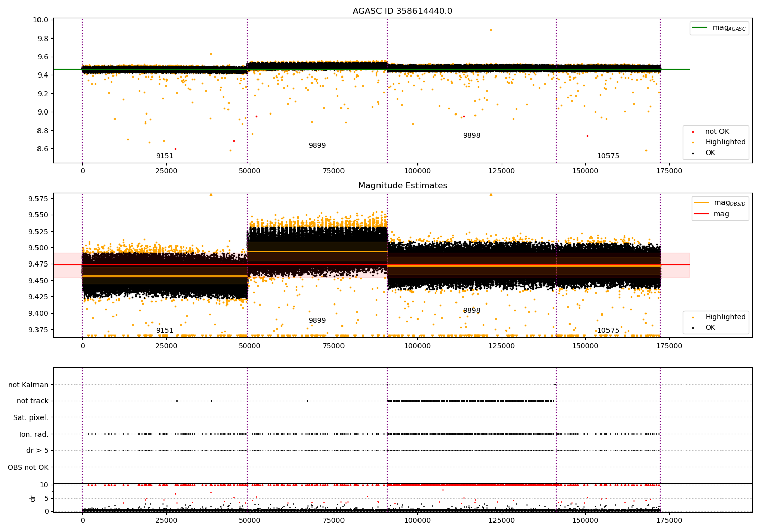760x532 pixels.
Task: Click y-axis tick 9.0 on the top plot
Action: pyautogui.click(x=43, y=112)
